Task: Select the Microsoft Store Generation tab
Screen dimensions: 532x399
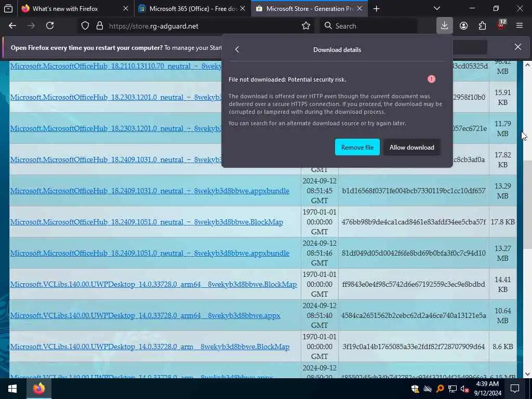Action: (x=309, y=9)
